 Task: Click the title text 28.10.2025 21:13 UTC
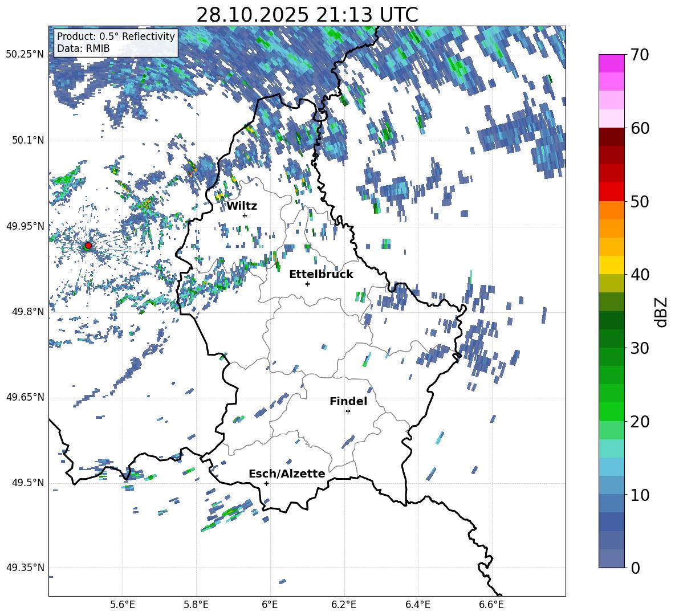[x=307, y=15]
